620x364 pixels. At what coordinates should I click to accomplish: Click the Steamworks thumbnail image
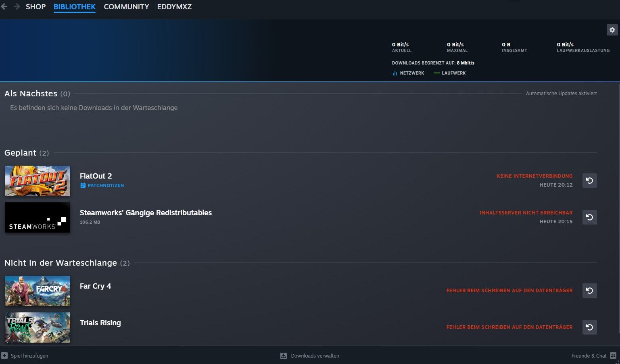(x=38, y=217)
